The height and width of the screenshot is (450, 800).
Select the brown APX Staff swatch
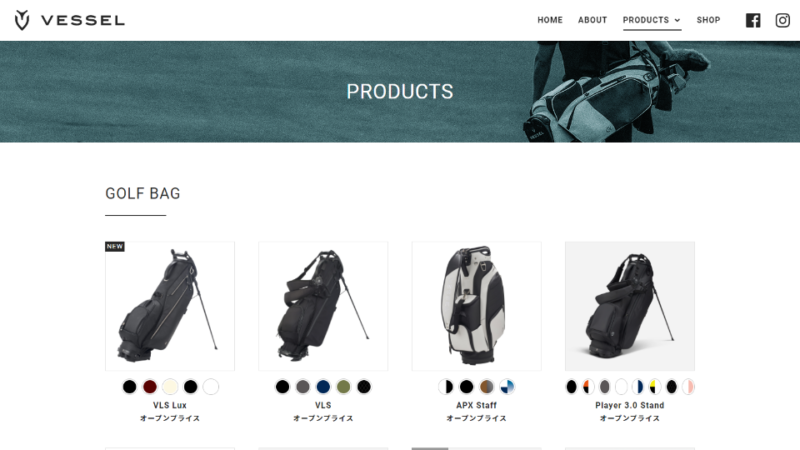487,387
